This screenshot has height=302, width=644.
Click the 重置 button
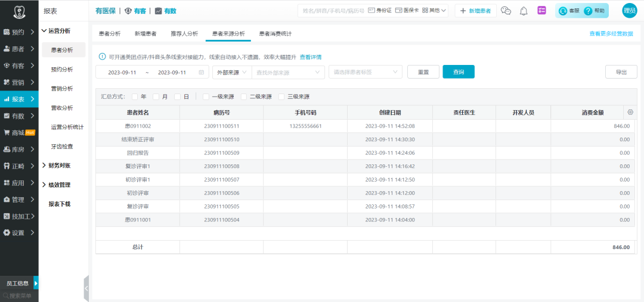coord(423,72)
